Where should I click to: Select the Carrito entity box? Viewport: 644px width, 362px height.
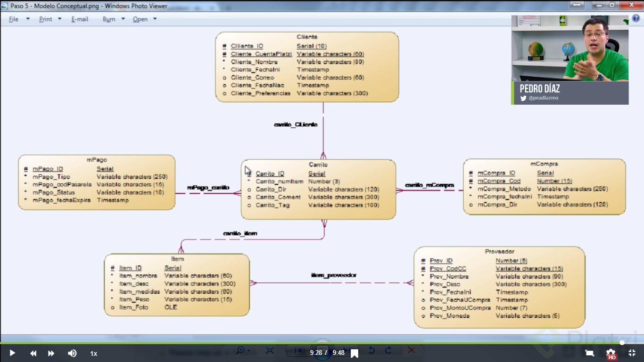[318, 189]
